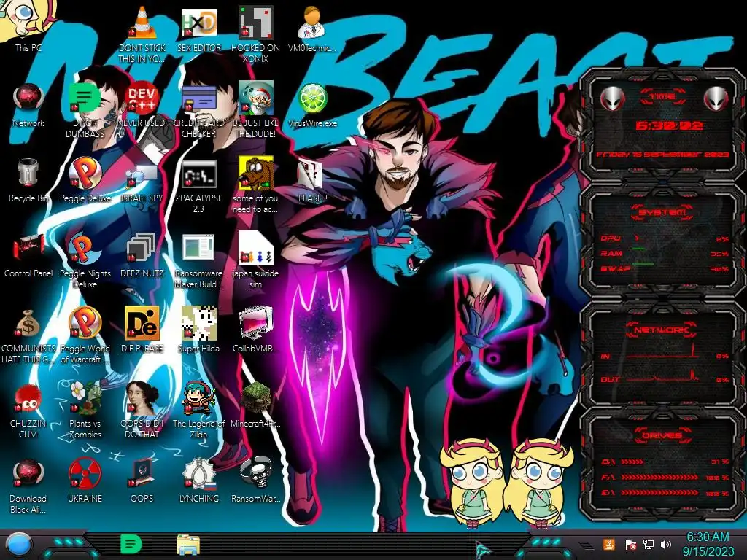Select the Ransomware Maker Build icon

(x=199, y=248)
